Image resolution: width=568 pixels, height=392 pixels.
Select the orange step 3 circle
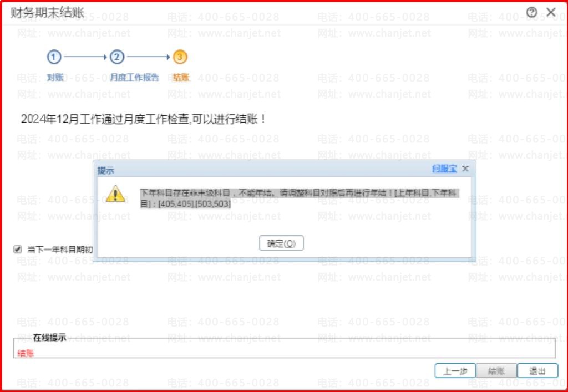(x=180, y=57)
